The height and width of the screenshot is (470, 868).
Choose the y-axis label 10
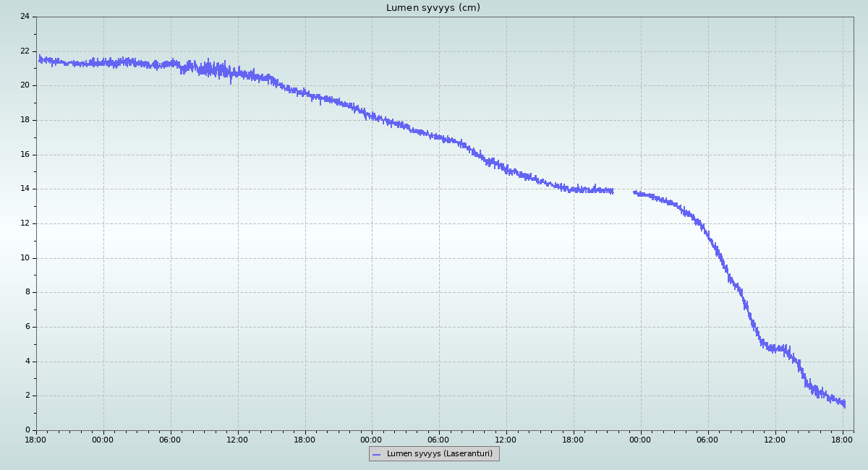tap(25, 258)
